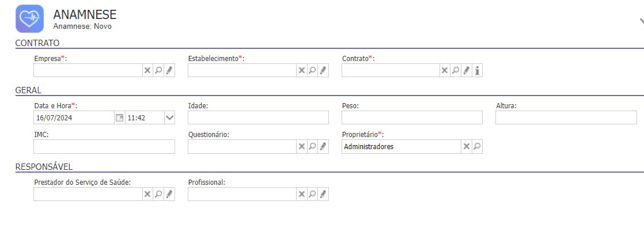Edit Contrato using pencil icon
Image resolution: width=644 pixels, height=228 pixels.
click(x=466, y=71)
